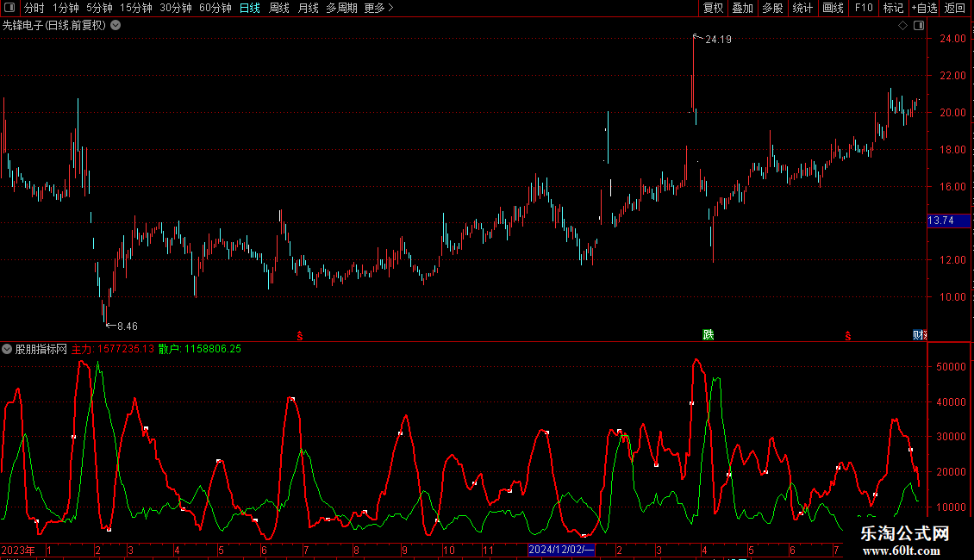This screenshot has height=560, width=974.
Task: Click the red S marker near June 2025
Action: 848,336
